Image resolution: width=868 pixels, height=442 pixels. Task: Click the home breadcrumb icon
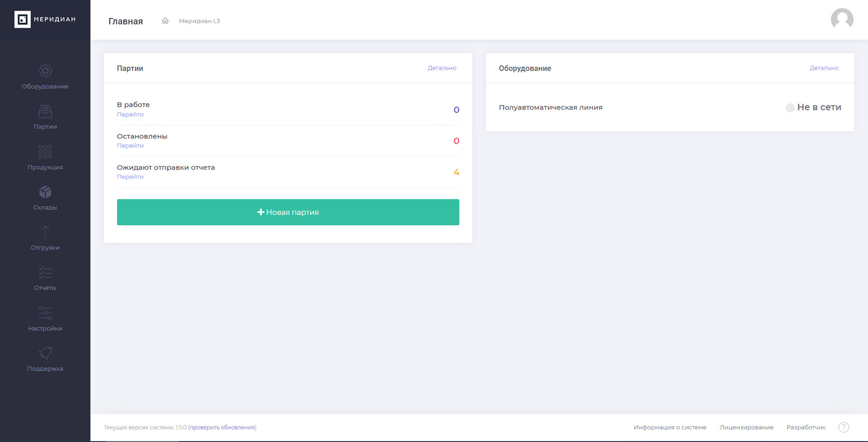[x=165, y=21]
